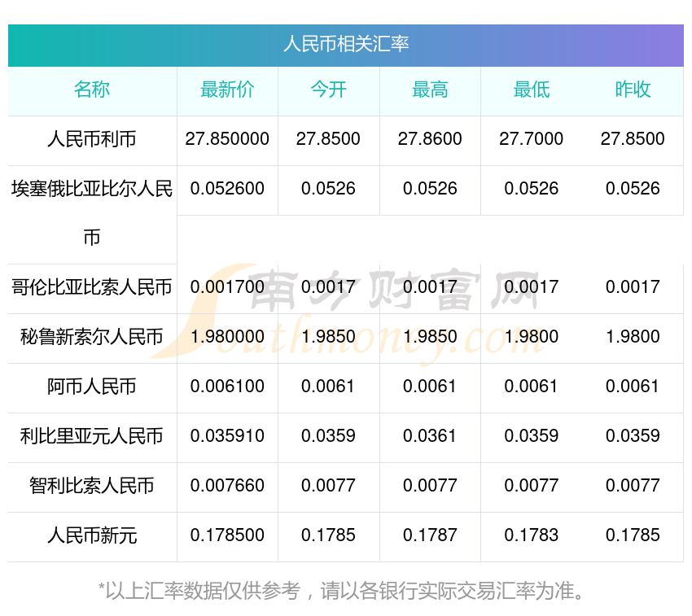
Task: Click the 智利比索人民币 row name
Action: [92, 487]
